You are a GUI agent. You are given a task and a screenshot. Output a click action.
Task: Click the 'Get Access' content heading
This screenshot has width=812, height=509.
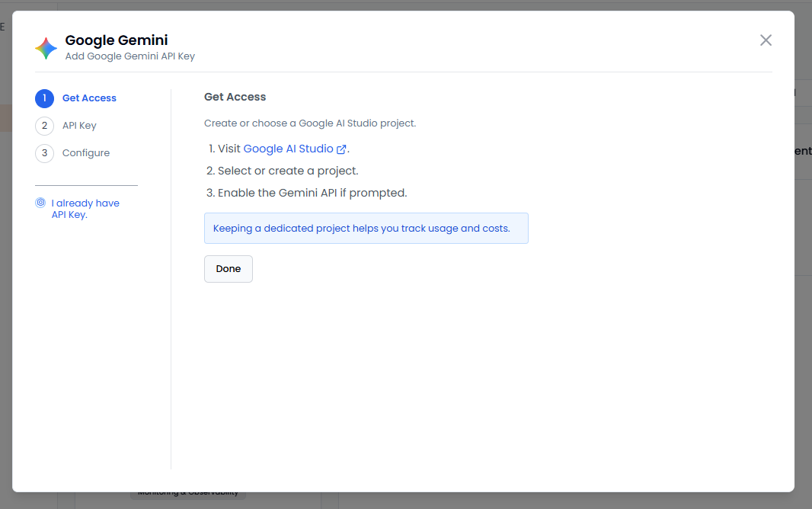(235, 97)
